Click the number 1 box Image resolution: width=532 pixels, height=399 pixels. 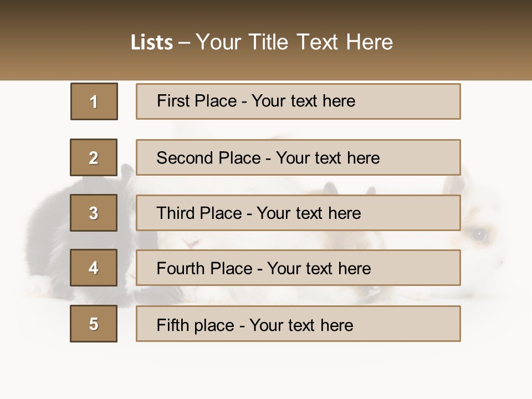click(x=94, y=101)
